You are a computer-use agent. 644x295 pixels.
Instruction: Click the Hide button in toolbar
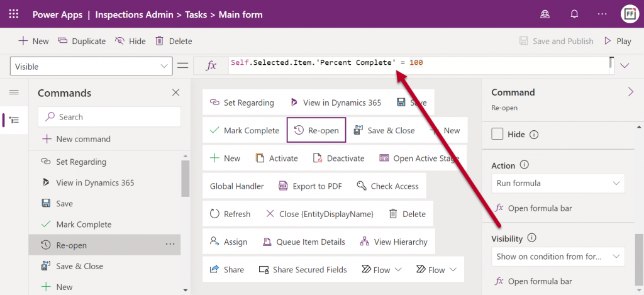pos(130,41)
